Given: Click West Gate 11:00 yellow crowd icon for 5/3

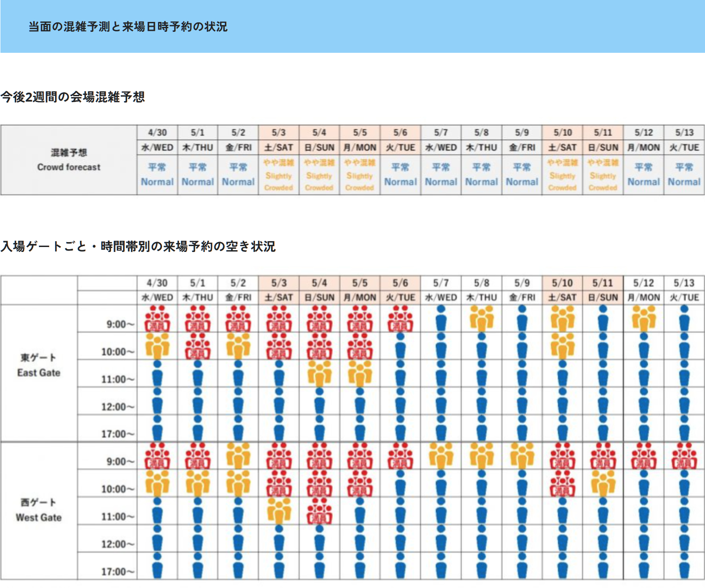Looking at the screenshot, I should [279, 511].
